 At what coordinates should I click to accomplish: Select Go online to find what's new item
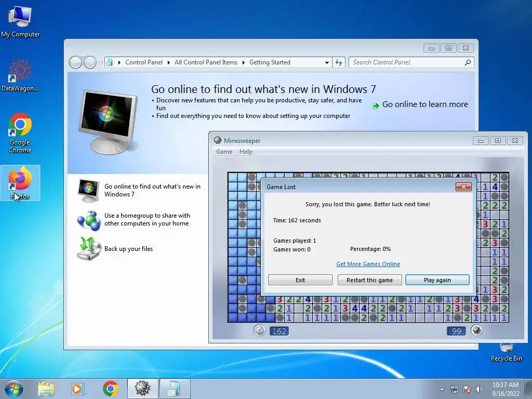click(139, 190)
